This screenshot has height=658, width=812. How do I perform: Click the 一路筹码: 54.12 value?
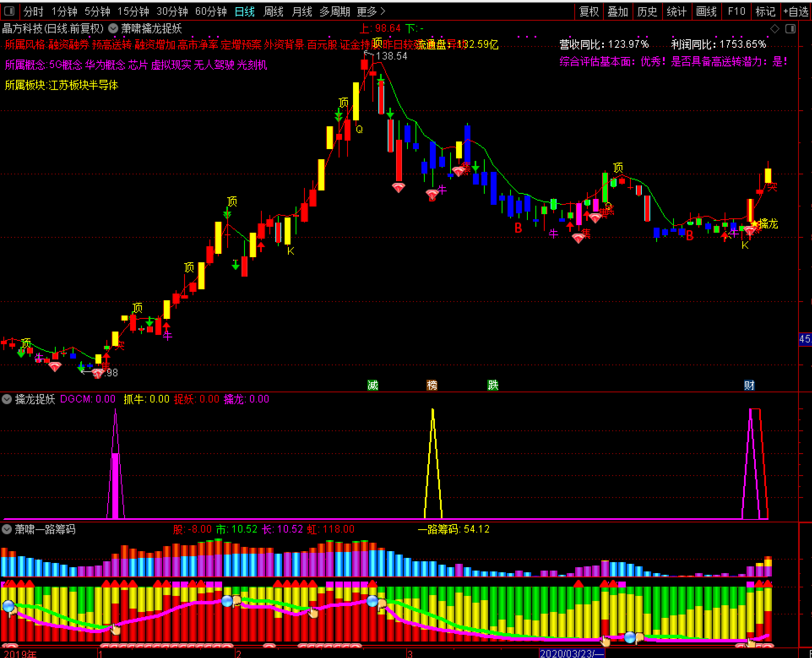[x=454, y=529]
